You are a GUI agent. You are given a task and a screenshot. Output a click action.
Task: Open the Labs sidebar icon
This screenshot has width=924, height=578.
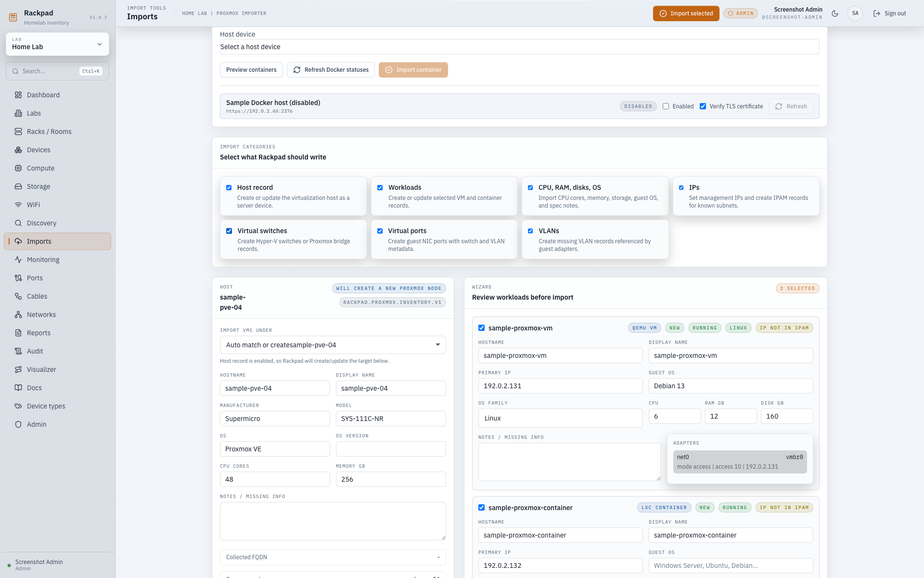point(18,113)
